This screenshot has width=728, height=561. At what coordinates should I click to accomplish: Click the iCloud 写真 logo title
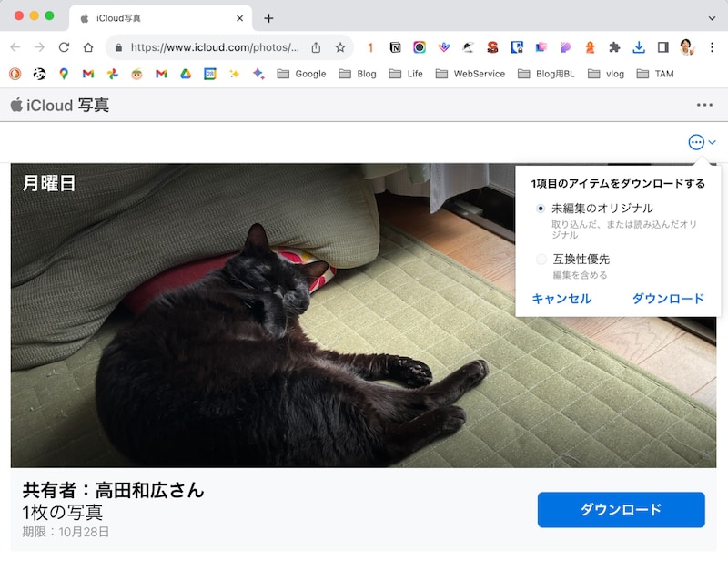tap(60, 105)
